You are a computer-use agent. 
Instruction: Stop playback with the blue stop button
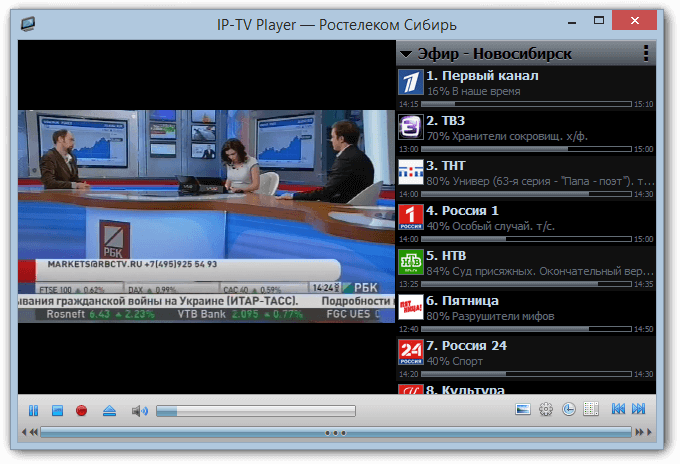point(57,410)
